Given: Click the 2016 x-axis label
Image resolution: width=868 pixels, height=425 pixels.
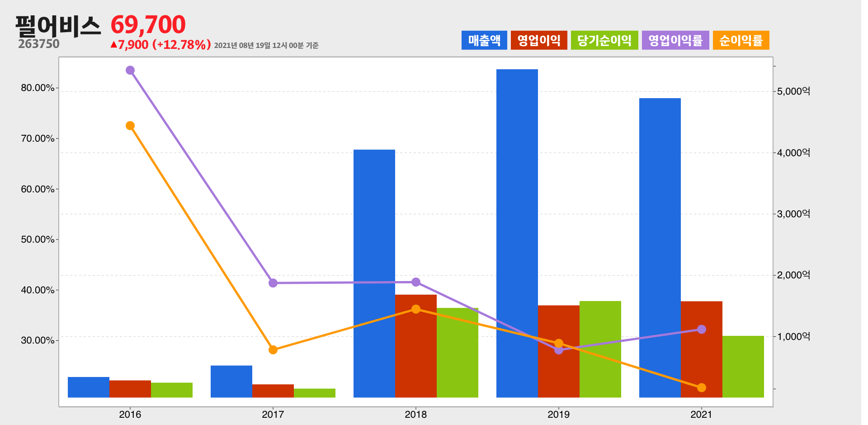Looking at the screenshot, I should tap(130, 414).
